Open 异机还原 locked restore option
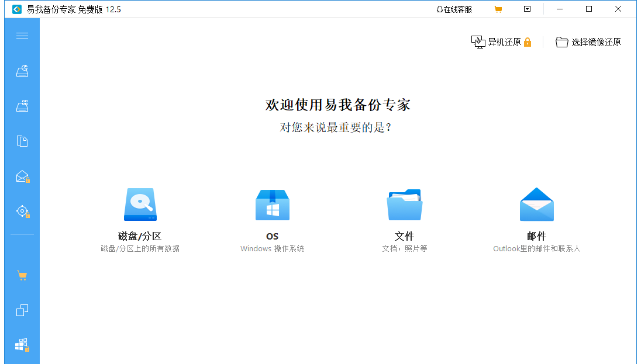 click(501, 42)
